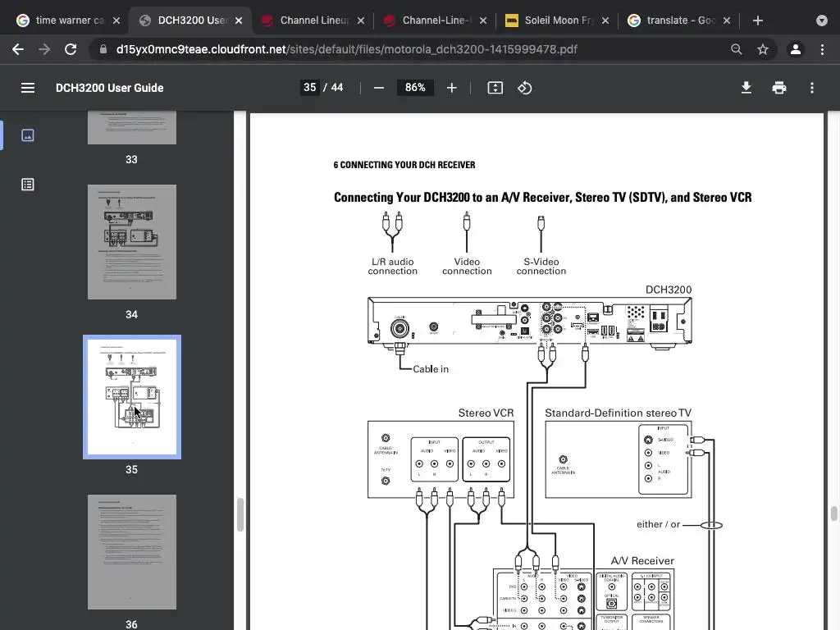Click "6 CONNECTING YOUR DCH RECEIVER" header
The height and width of the screenshot is (630, 840).
(x=404, y=165)
